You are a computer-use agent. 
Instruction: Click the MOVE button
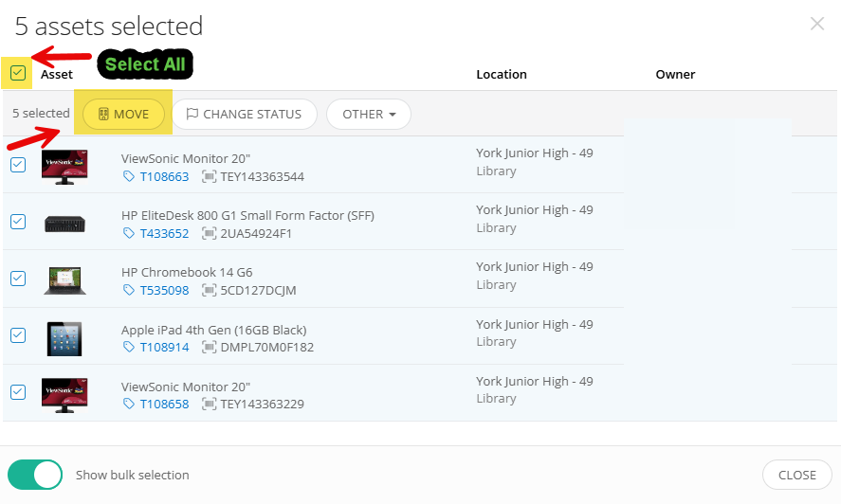click(123, 115)
